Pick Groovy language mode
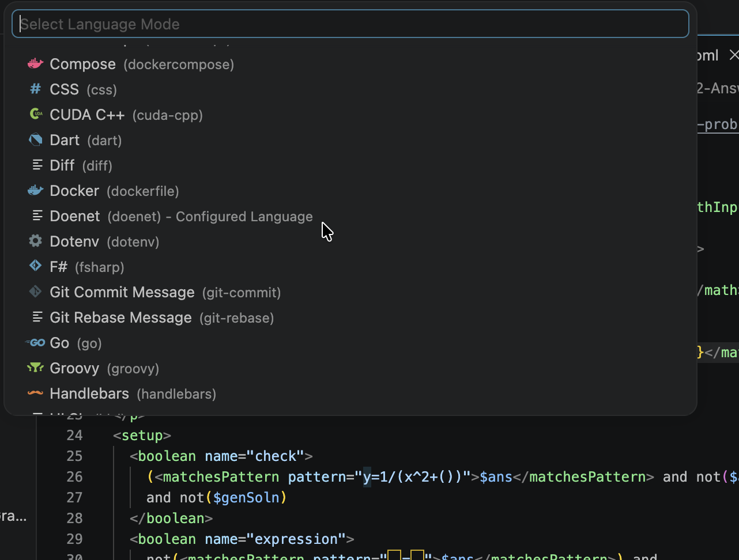This screenshot has height=560, width=739. [350, 368]
